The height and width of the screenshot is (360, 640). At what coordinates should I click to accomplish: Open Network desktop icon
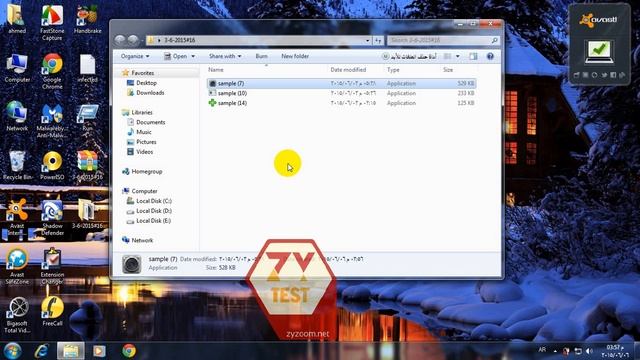point(17,116)
